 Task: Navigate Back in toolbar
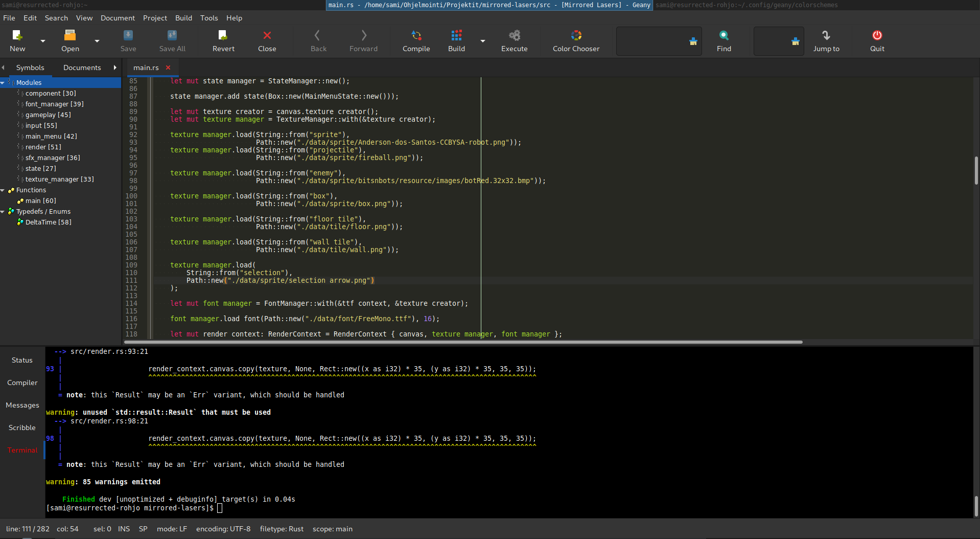(318, 41)
